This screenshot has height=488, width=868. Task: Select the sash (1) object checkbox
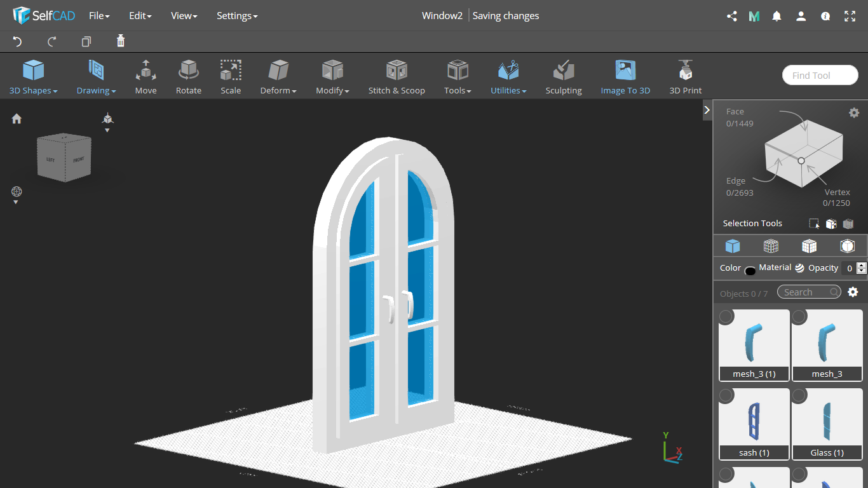(726, 395)
